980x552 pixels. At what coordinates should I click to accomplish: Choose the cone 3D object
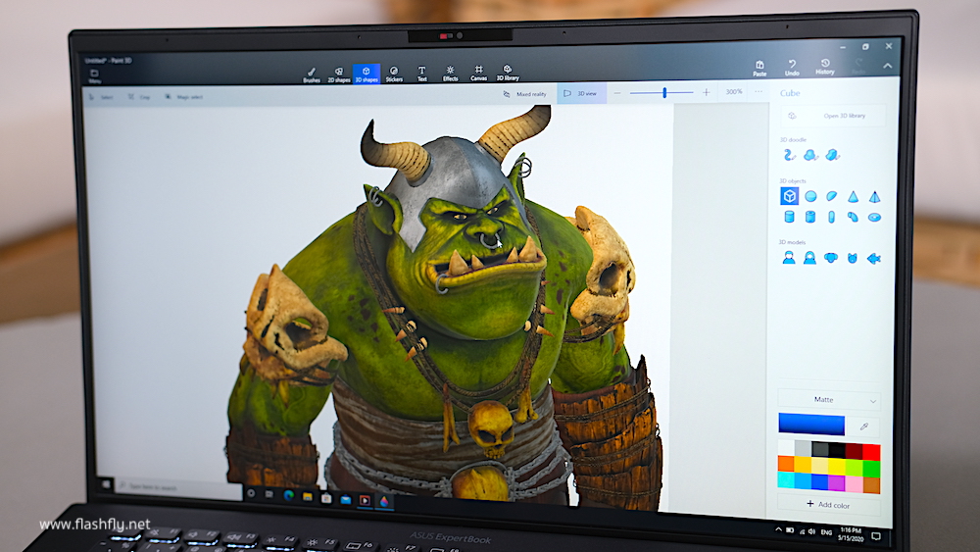[853, 197]
